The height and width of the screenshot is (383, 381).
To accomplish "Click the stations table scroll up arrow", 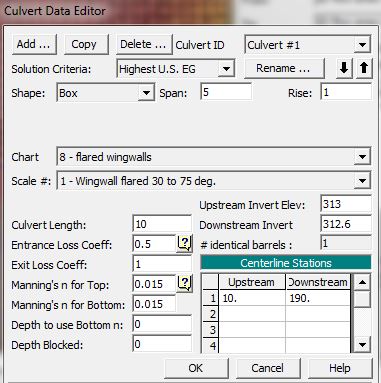I will 362,282.
